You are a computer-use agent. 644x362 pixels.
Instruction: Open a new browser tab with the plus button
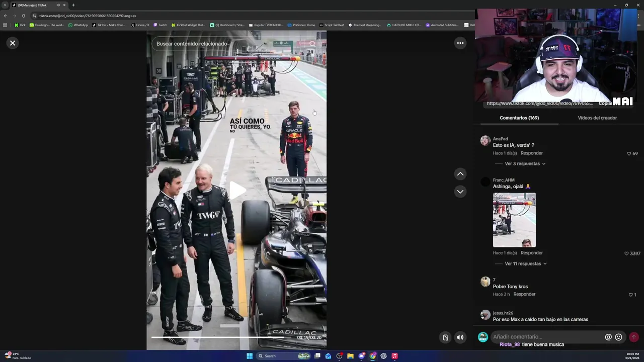click(x=73, y=5)
